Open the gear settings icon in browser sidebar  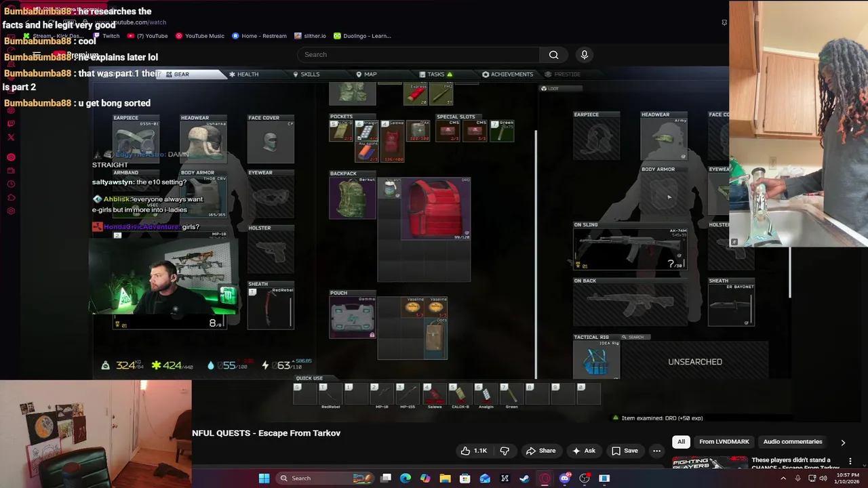11,211
